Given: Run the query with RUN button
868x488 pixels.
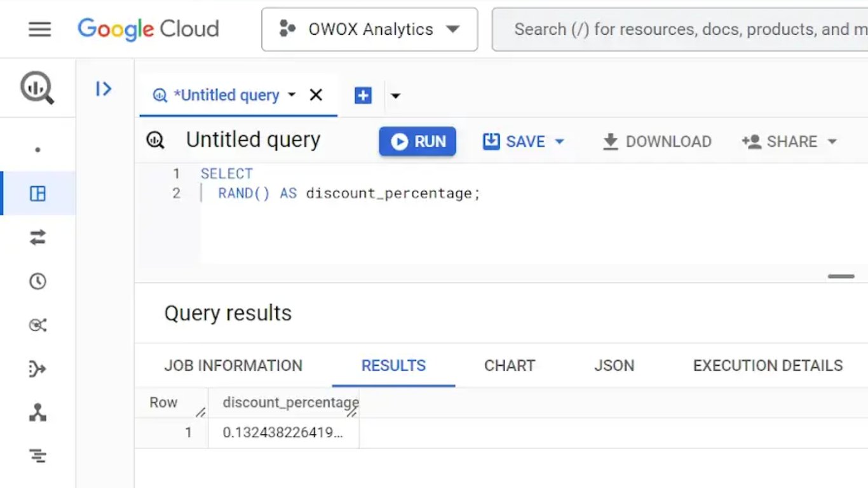Looking at the screenshot, I should tap(417, 141).
